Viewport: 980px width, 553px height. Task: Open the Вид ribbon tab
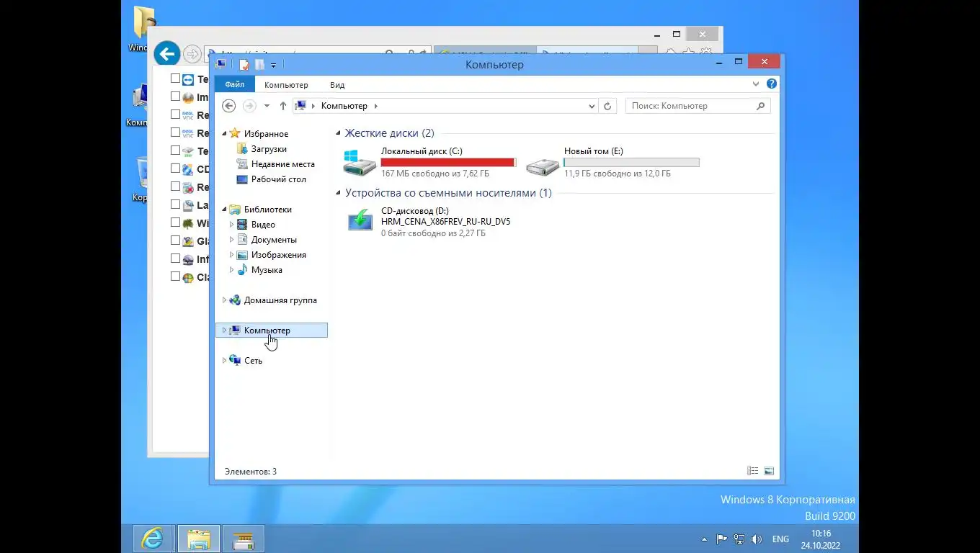click(337, 85)
